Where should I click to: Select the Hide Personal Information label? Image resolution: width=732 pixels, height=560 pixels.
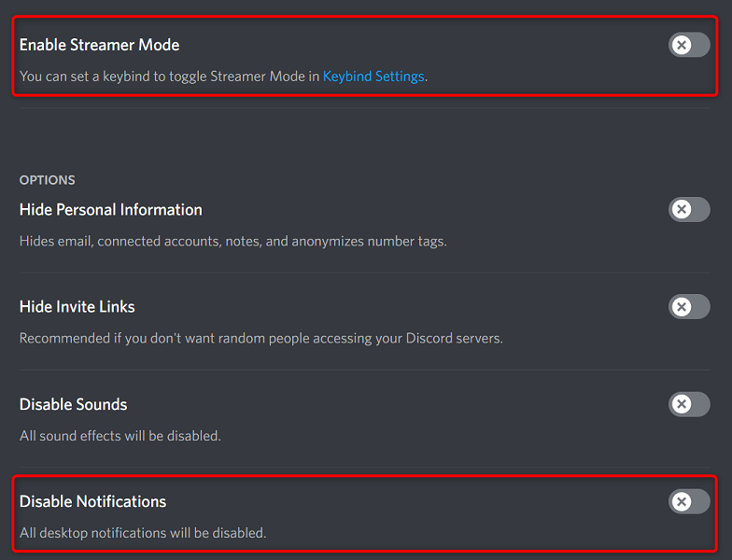coord(110,209)
